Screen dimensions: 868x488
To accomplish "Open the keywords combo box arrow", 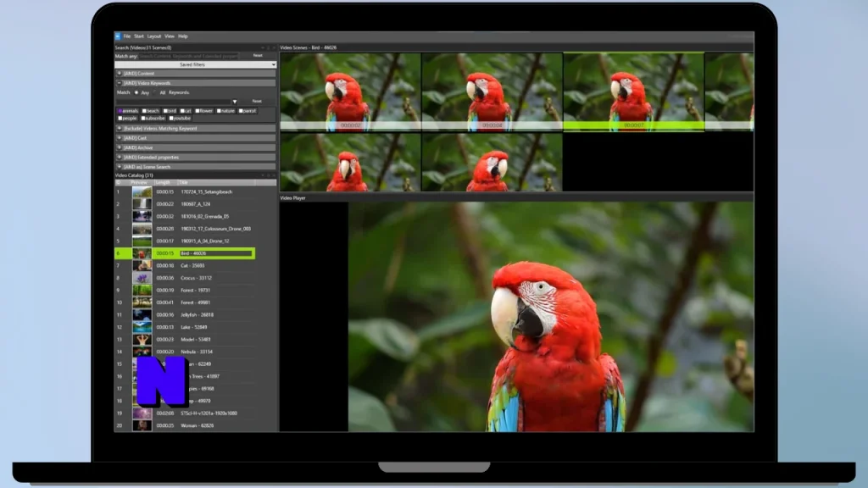I will coord(235,102).
